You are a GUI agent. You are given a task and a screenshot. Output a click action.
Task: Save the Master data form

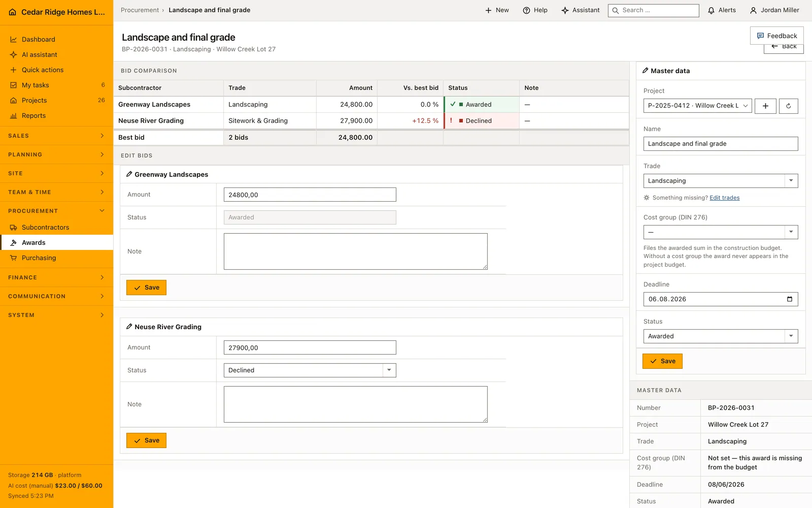click(x=662, y=361)
